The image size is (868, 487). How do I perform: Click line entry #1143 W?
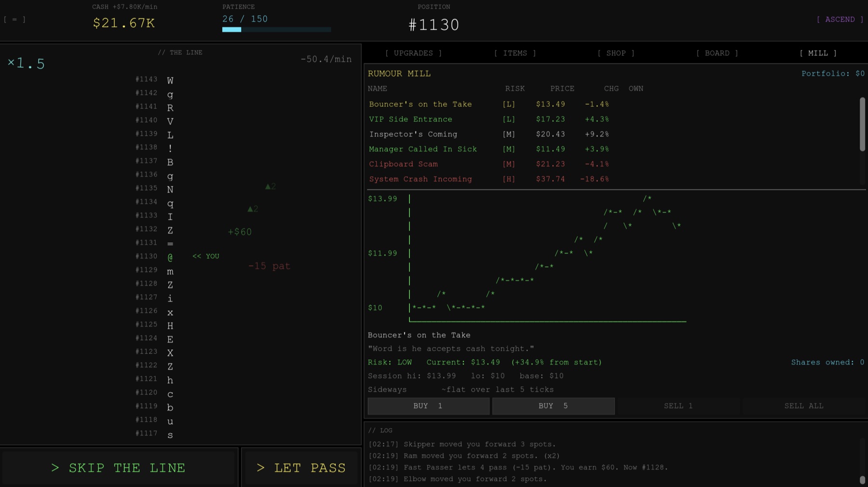[154, 80]
